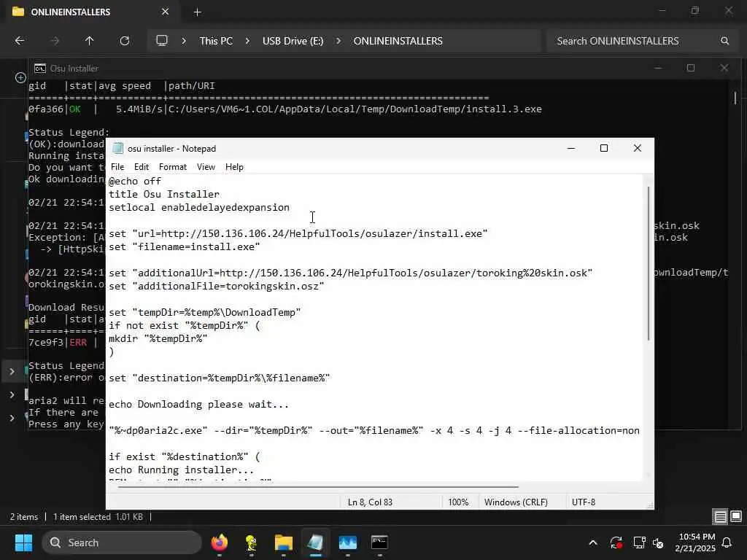Screen dimensions: 747x560
Task: Expand chevron after USB Drive (E:)
Action: click(338, 41)
